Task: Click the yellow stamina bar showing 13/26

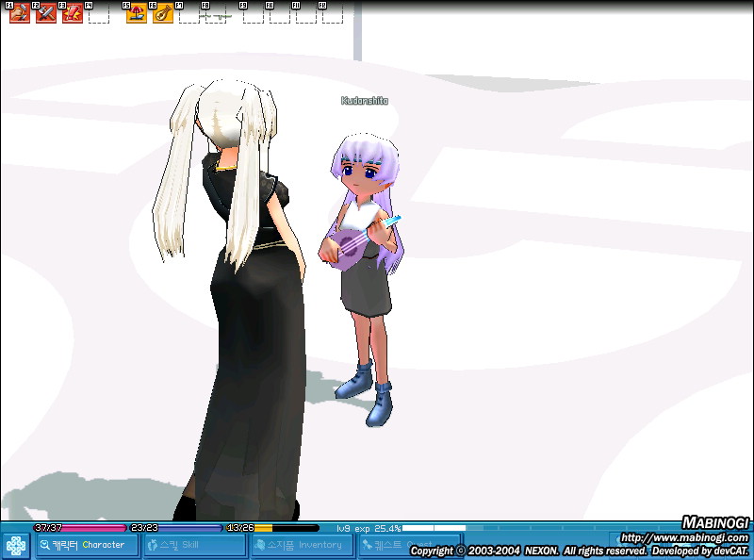Action: [x=272, y=528]
